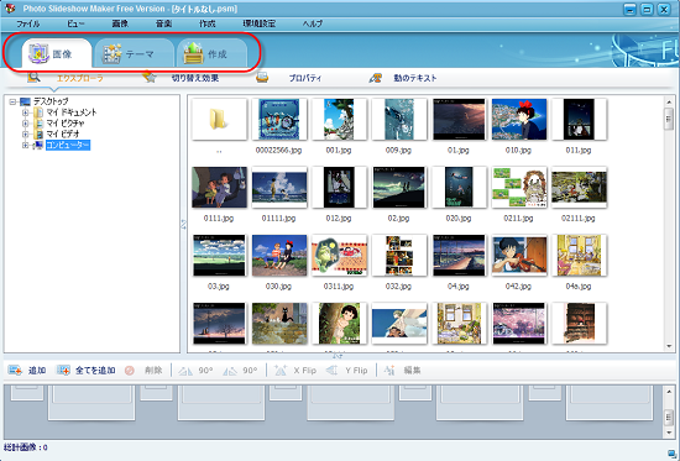Viewport: 680px width, 461px height.
Task: Click the 追加 button label
Action: point(37,370)
